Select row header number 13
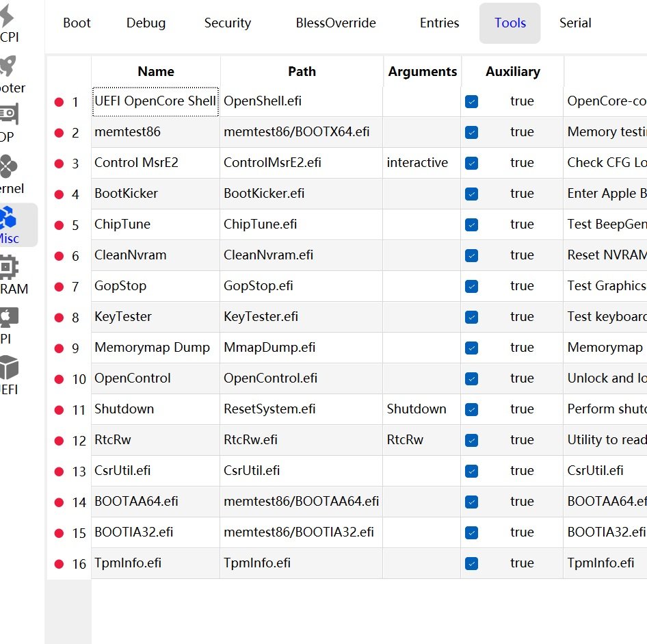Screen dimensions: 647x644 [79, 472]
